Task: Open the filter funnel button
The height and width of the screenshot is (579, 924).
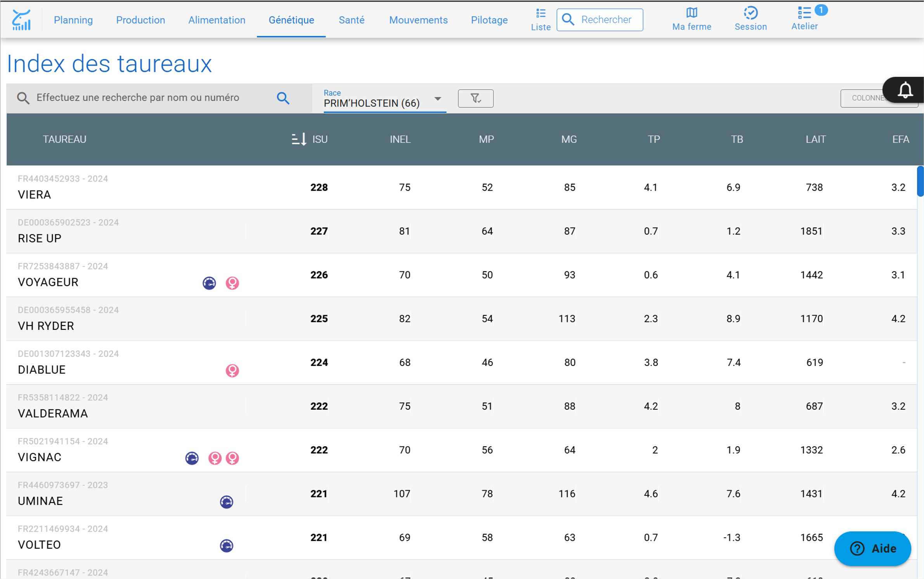Action: tap(475, 98)
